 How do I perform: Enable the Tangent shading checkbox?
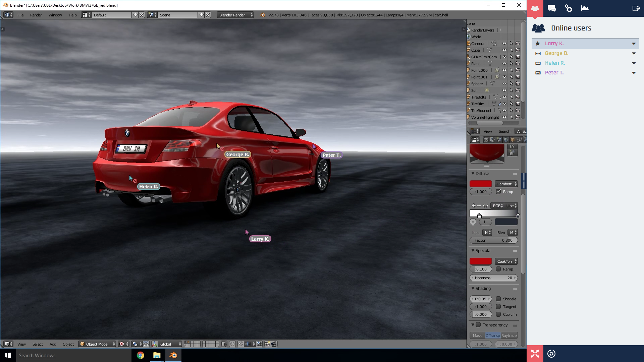[x=498, y=306]
